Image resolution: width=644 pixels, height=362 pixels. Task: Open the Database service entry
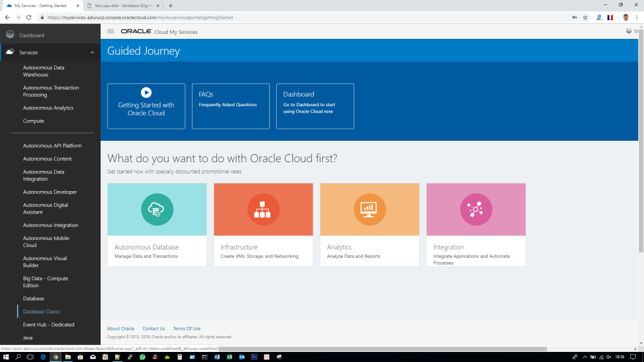coord(33,299)
